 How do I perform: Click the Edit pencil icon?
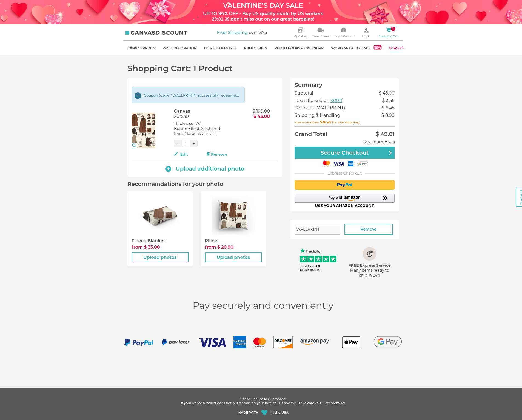click(x=176, y=154)
